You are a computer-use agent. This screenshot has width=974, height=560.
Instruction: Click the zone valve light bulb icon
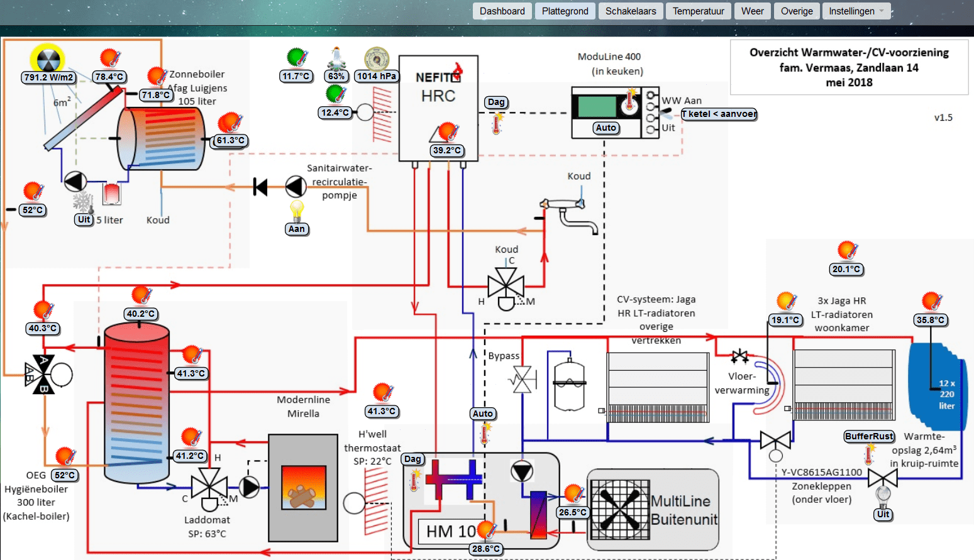tap(883, 497)
